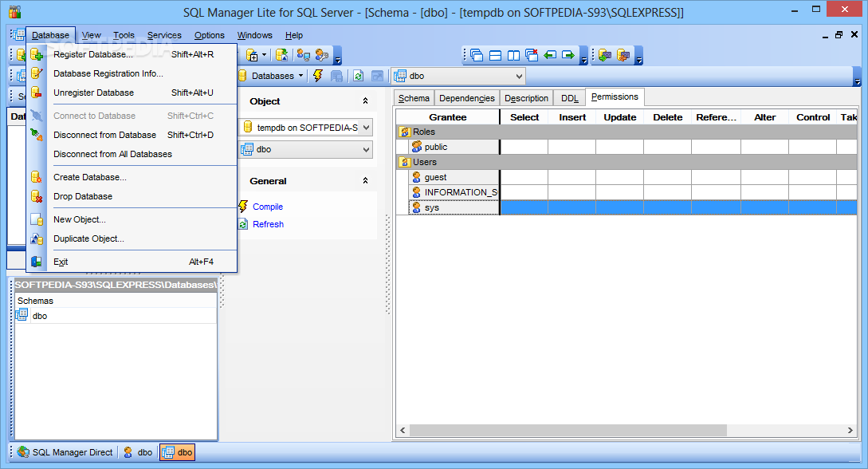Open the Help menu

(294, 35)
